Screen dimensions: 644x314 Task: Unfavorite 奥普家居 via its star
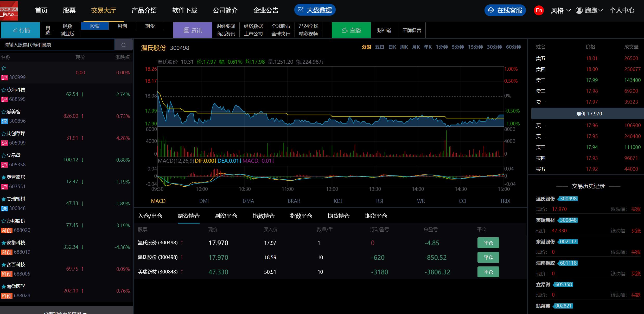(x=4, y=177)
